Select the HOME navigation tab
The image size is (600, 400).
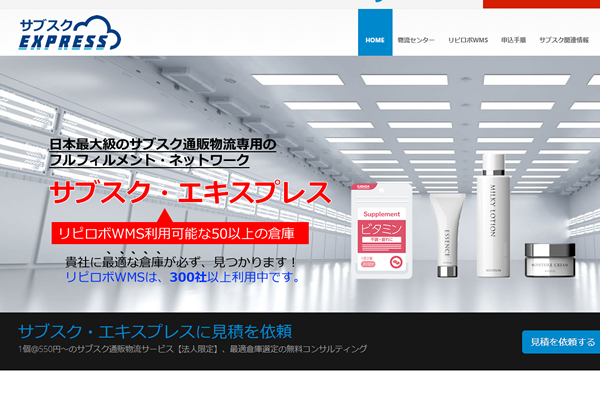coord(375,41)
